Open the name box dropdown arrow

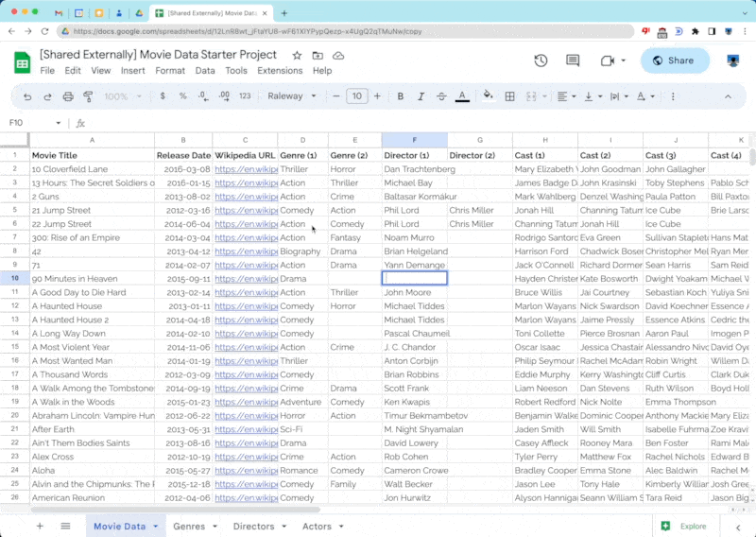pyautogui.click(x=58, y=123)
